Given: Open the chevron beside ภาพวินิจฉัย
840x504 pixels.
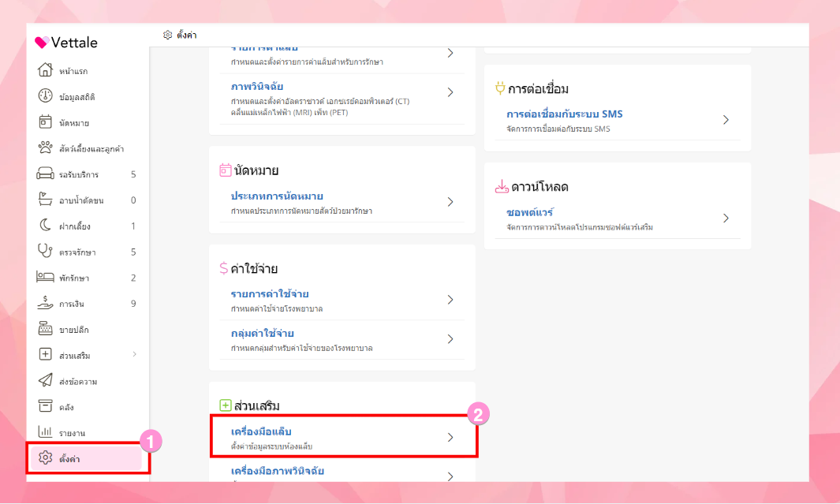Looking at the screenshot, I should (450, 92).
